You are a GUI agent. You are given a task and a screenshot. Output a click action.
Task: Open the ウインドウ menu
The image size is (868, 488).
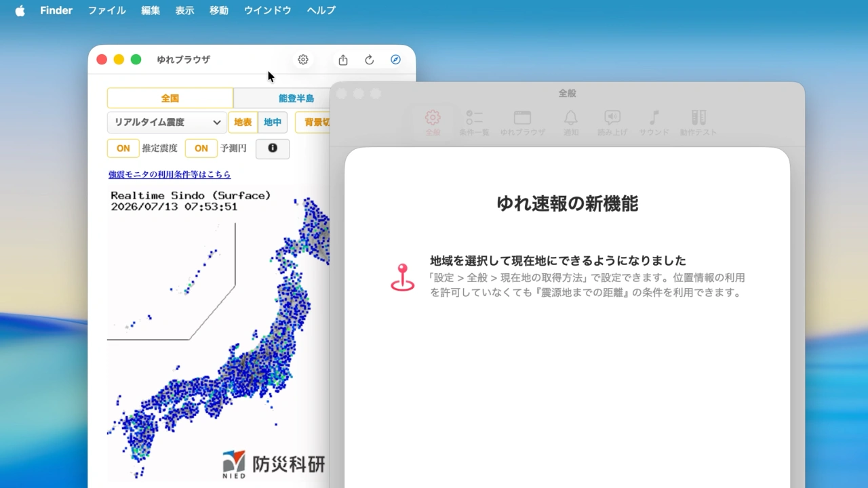[268, 10]
